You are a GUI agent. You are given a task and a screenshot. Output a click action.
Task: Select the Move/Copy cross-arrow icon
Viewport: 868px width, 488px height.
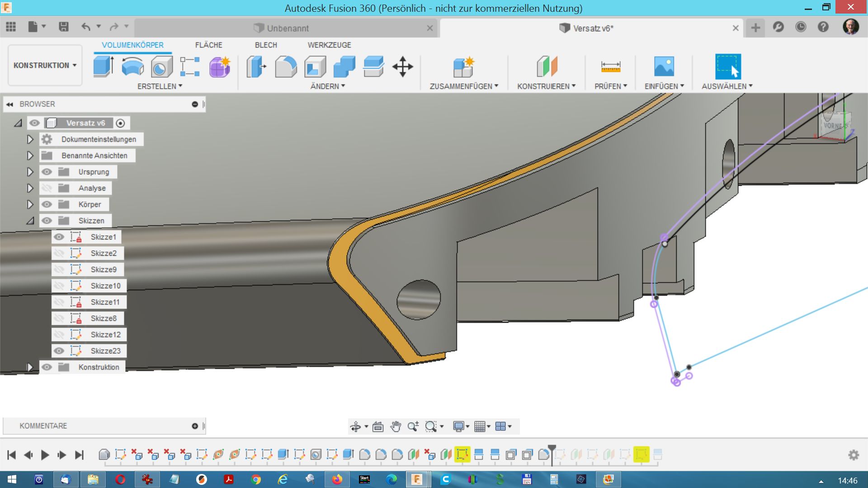pos(402,66)
